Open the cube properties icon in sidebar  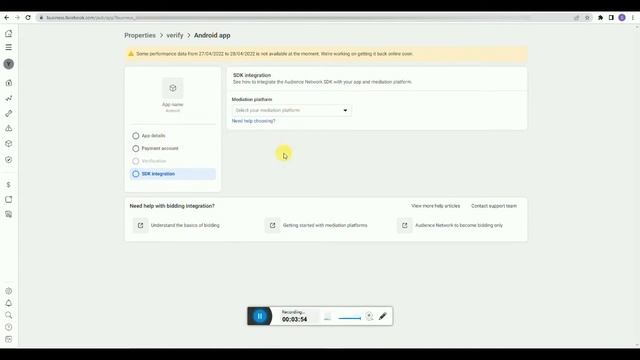[9, 144]
